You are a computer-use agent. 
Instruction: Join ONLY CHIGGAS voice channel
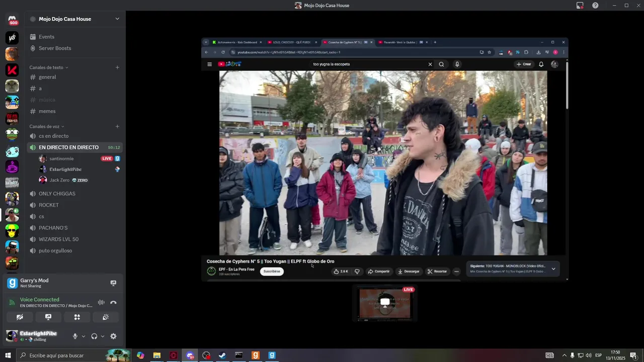(75, 194)
